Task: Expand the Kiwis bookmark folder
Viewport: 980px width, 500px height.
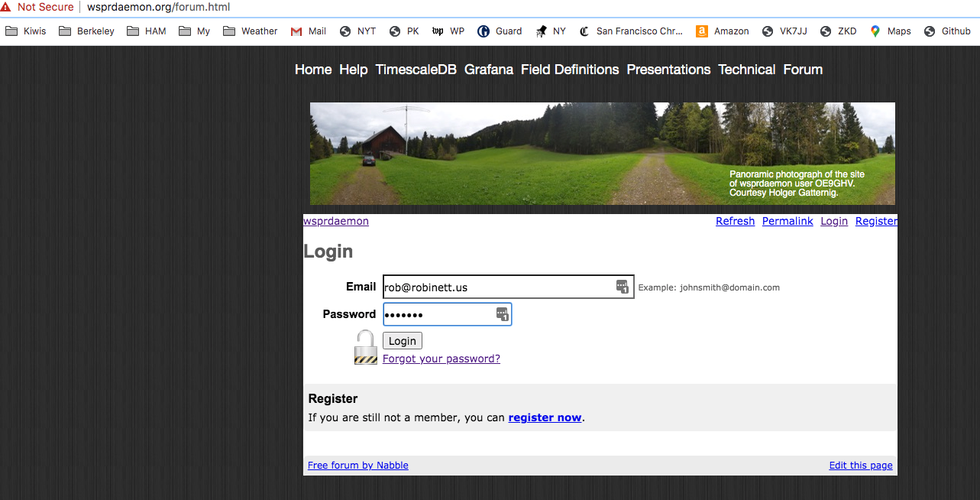Action: (26, 31)
